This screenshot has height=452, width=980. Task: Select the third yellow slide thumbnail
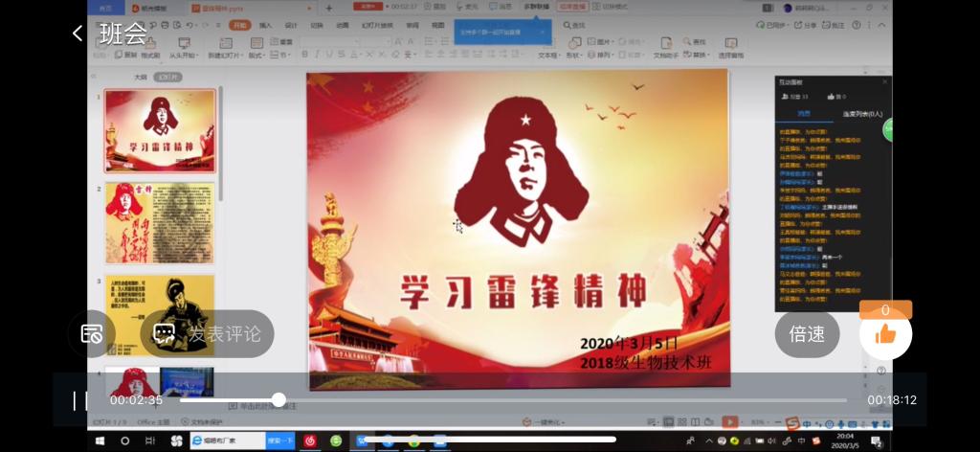(160, 315)
